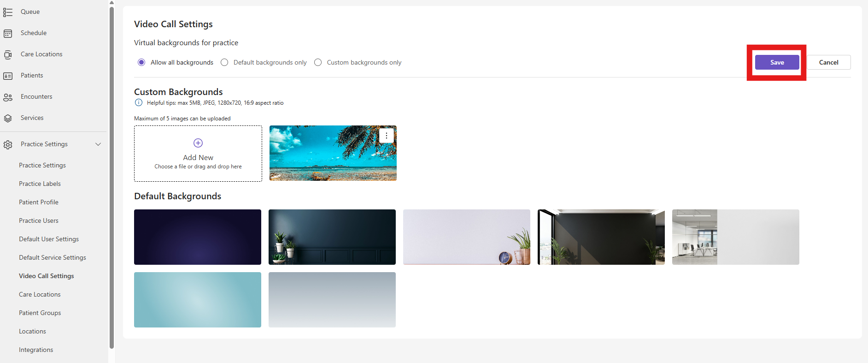The height and width of the screenshot is (363, 868).
Task: Click the Save button
Action: tap(777, 62)
